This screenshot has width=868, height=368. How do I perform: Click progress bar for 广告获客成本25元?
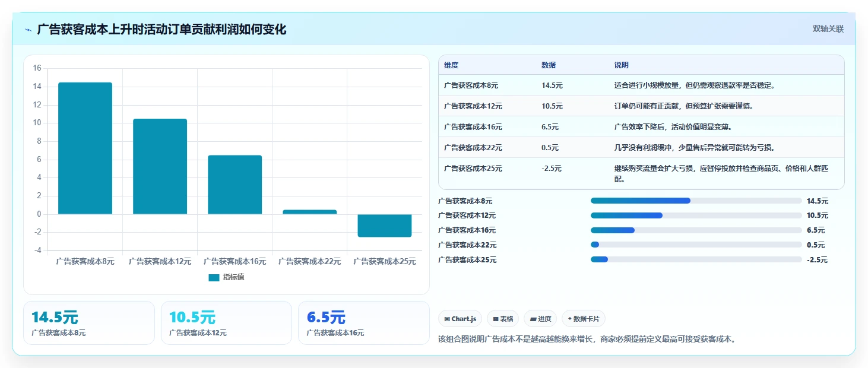(x=696, y=259)
